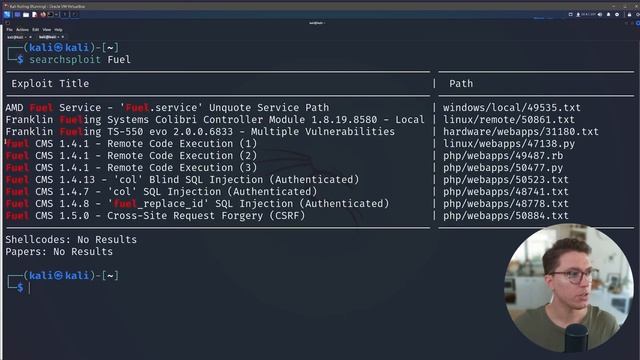This screenshot has height=360, width=640.
Task: Click the 'Papers: No Results' line
Action: pyautogui.click(x=59, y=252)
